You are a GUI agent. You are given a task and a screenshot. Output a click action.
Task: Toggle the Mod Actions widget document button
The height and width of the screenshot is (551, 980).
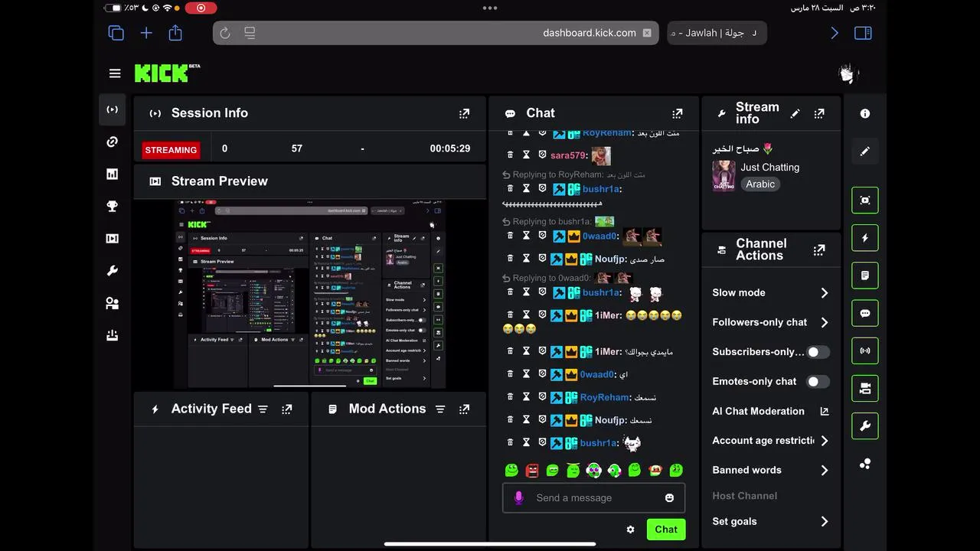coord(865,275)
